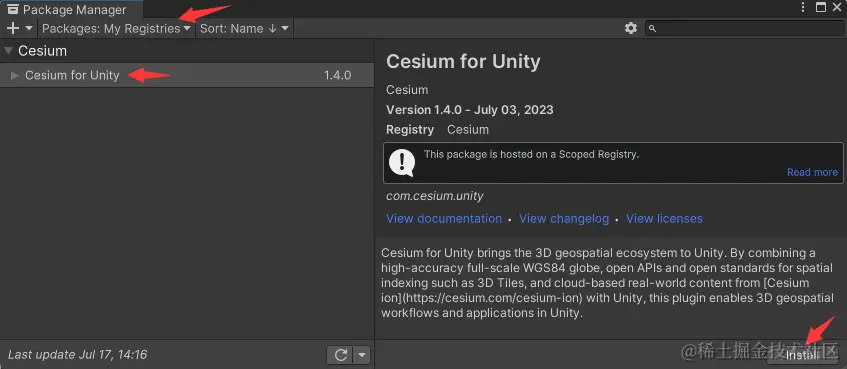
Task: Open the Read more link
Action: (x=812, y=172)
